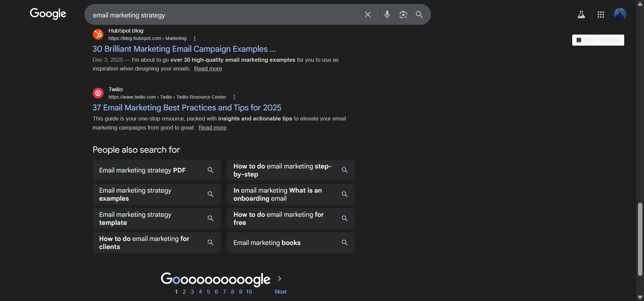Click People also search for heading
644x301 pixels.
(136, 150)
